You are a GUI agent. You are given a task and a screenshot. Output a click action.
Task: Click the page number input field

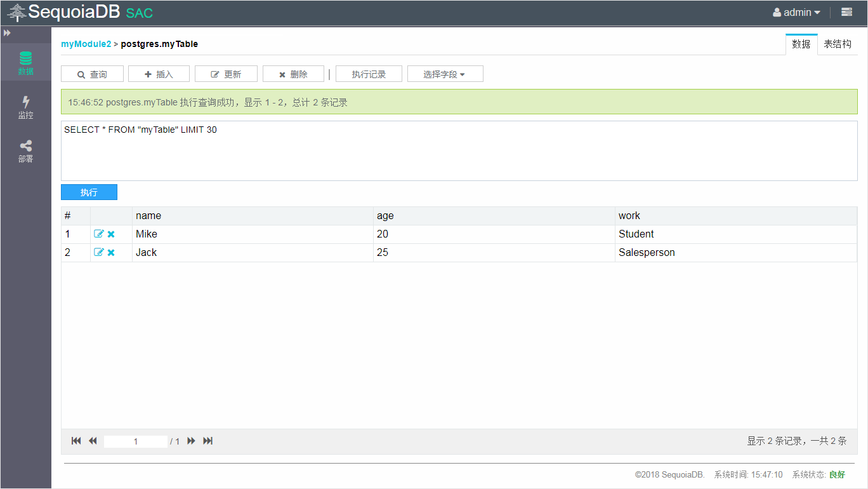coord(135,441)
